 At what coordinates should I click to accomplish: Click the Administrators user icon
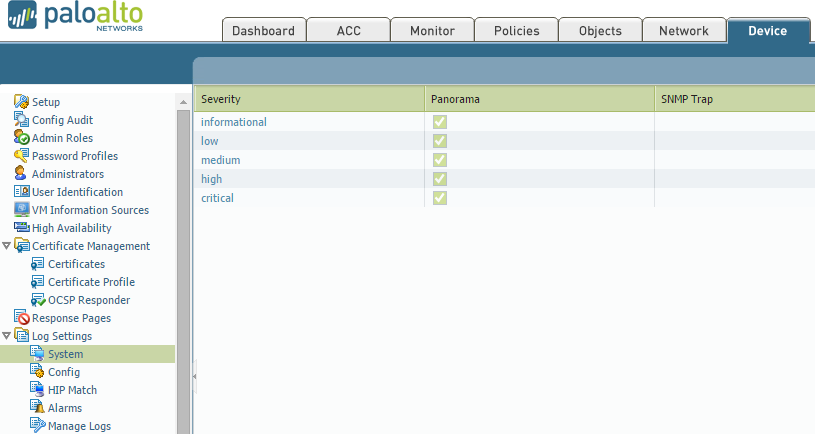pyautogui.click(x=22, y=174)
